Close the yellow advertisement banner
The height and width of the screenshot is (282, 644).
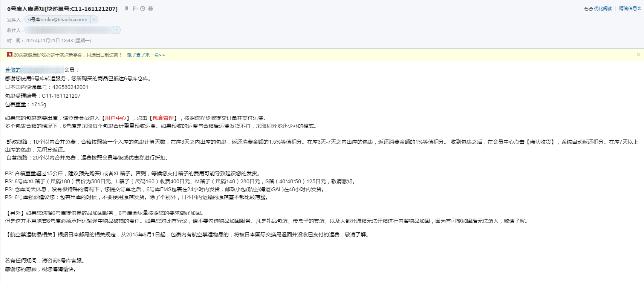(638, 55)
